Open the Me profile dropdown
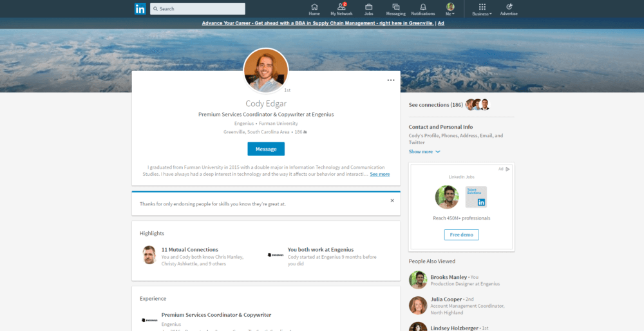644x331 pixels. pyautogui.click(x=451, y=9)
